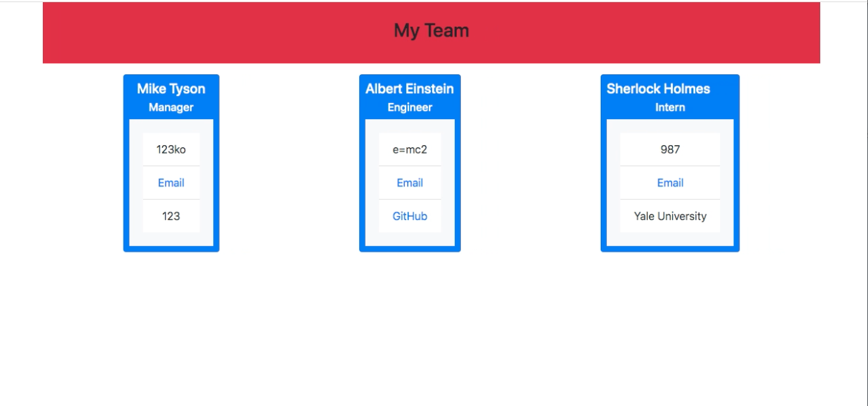Click Sherlock Holmes's Email link

tap(669, 182)
